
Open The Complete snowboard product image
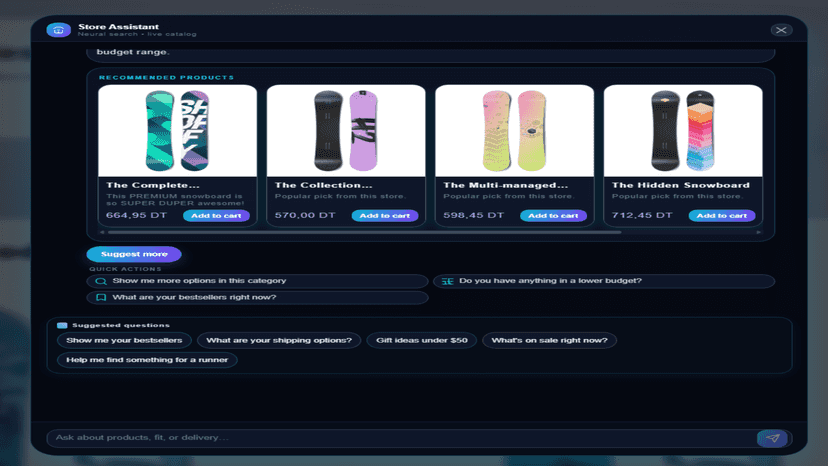pos(177,131)
